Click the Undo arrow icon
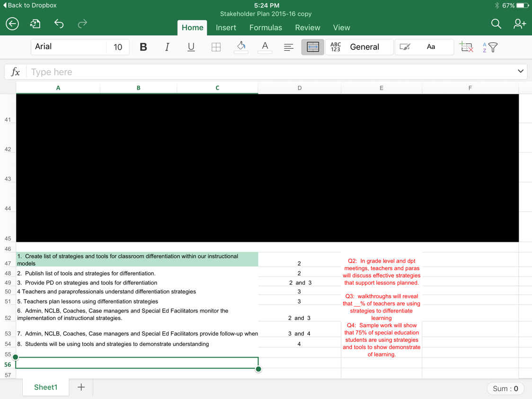This screenshot has height=399, width=532. pos(59,24)
